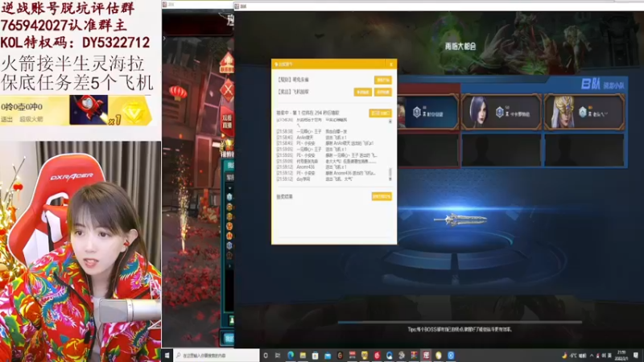
Task: Click the green tab in game window sidebar
Action: point(229,166)
